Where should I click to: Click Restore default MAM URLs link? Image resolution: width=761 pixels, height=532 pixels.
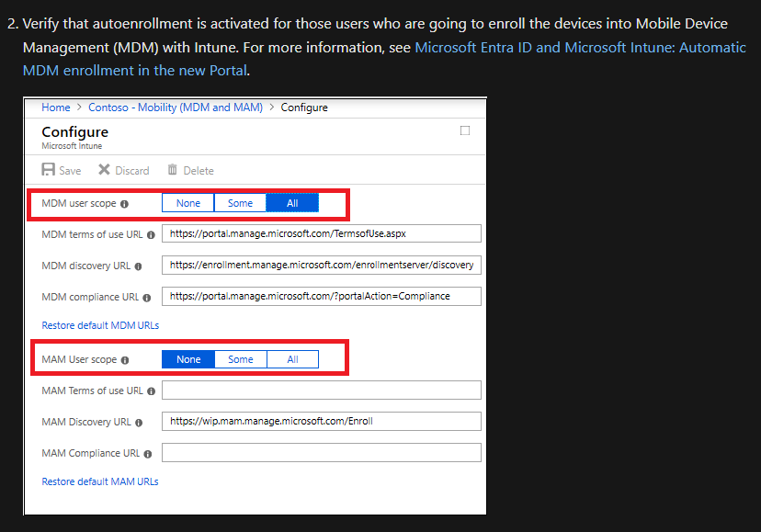(100, 481)
